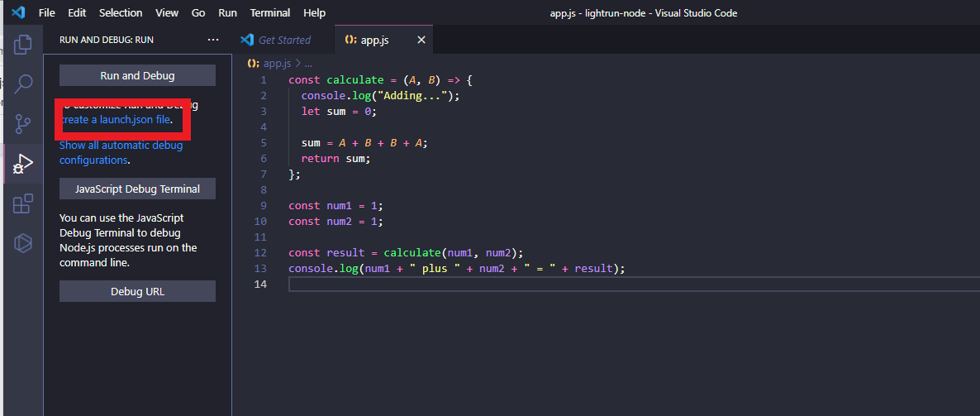This screenshot has height=416, width=980.
Task: Click the 'return sum;' statement
Action: [x=336, y=158]
